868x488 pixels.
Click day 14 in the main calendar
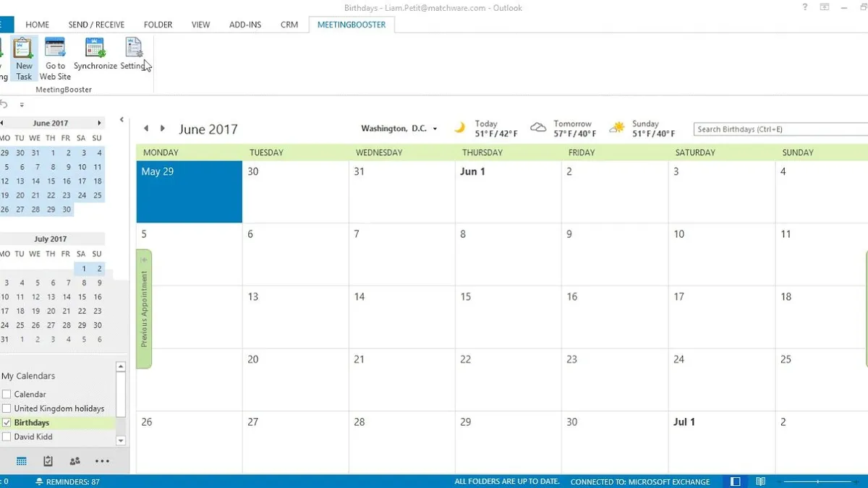click(401, 317)
